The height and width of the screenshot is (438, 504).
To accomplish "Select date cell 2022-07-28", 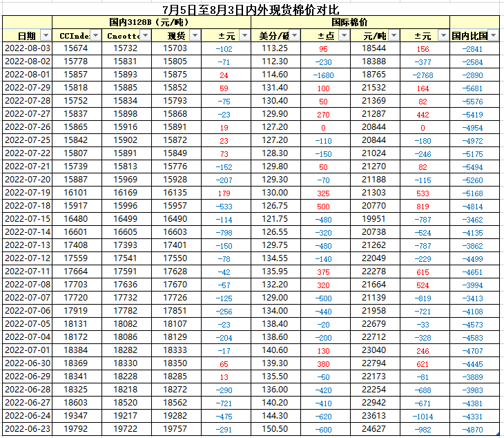I will click(x=28, y=101).
